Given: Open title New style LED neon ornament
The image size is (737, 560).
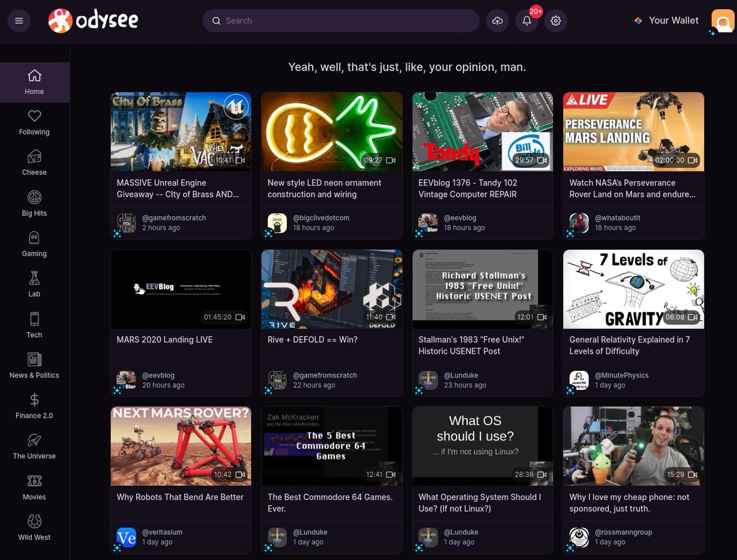Looking at the screenshot, I should pos(324,189).
